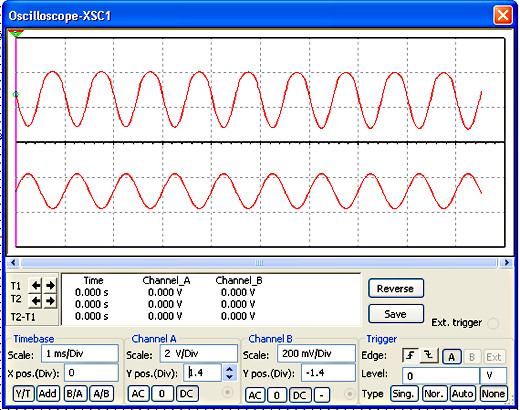This screenshot has width=520, height=410.
Task: Move cursor T1 left with arrow
Action: [35, 285]
